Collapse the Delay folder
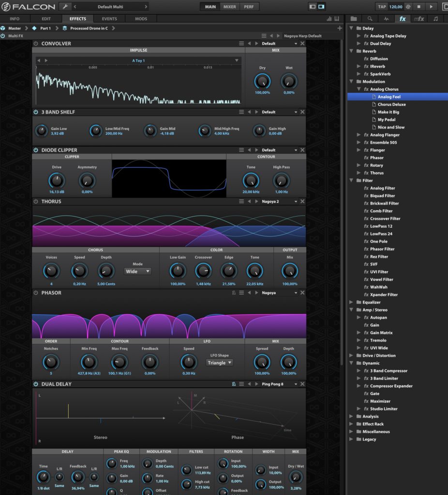The width and height of the screenshot is (448, 495). (x=351, y=28)
